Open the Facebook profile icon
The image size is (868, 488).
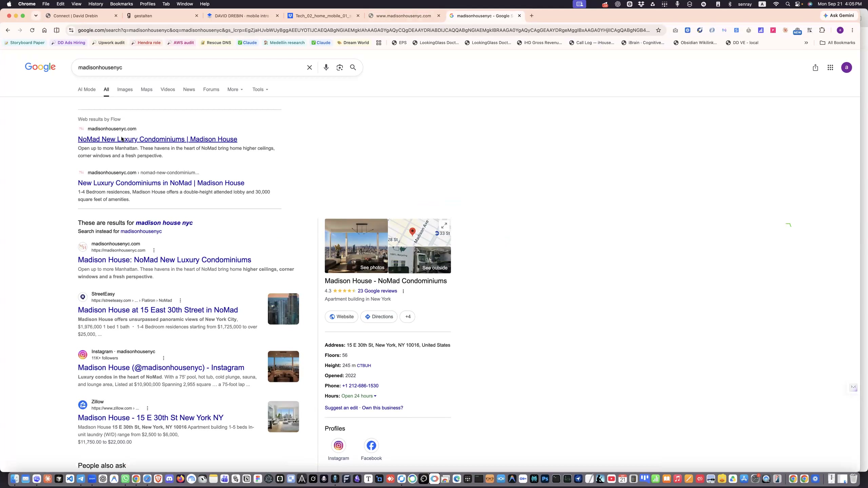click(371, 445)
